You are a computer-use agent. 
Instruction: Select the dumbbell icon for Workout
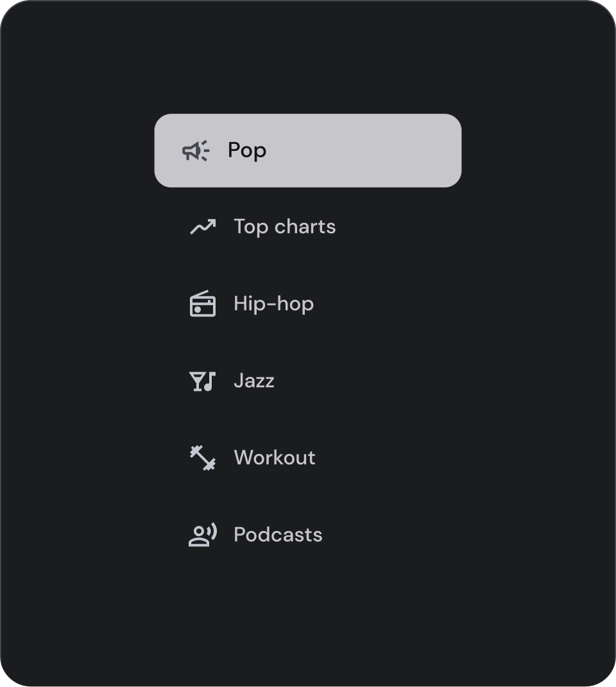[x=203, y=458]
